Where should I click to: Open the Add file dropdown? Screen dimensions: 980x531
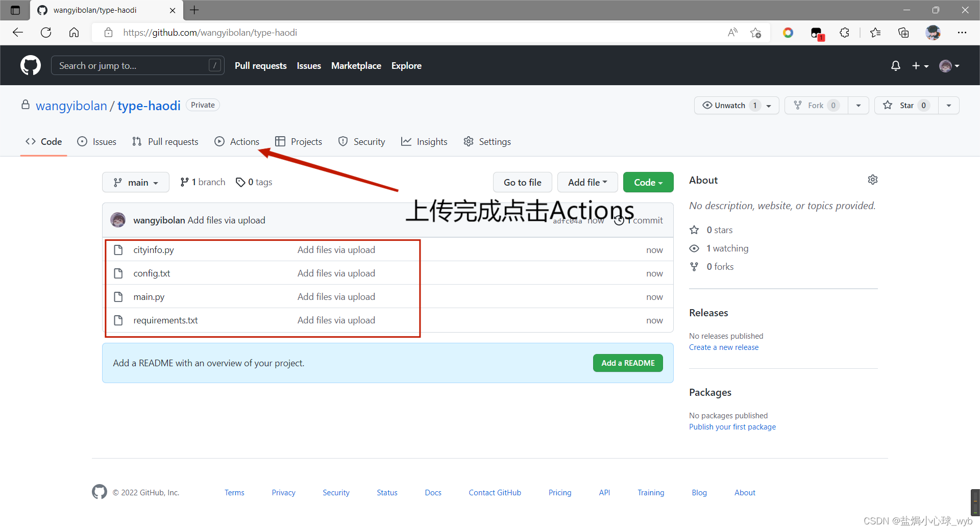point(587,182)
